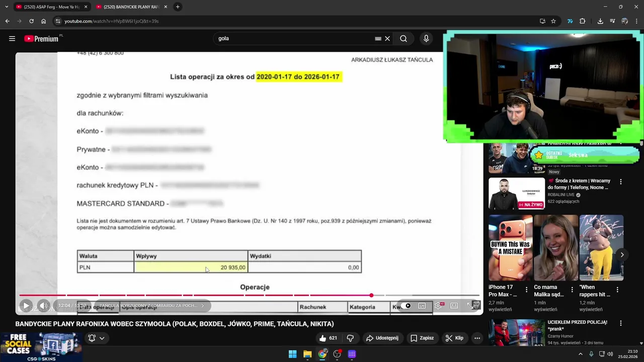
Task: Bookmark this page with the star icon
Action: (553, 21)
